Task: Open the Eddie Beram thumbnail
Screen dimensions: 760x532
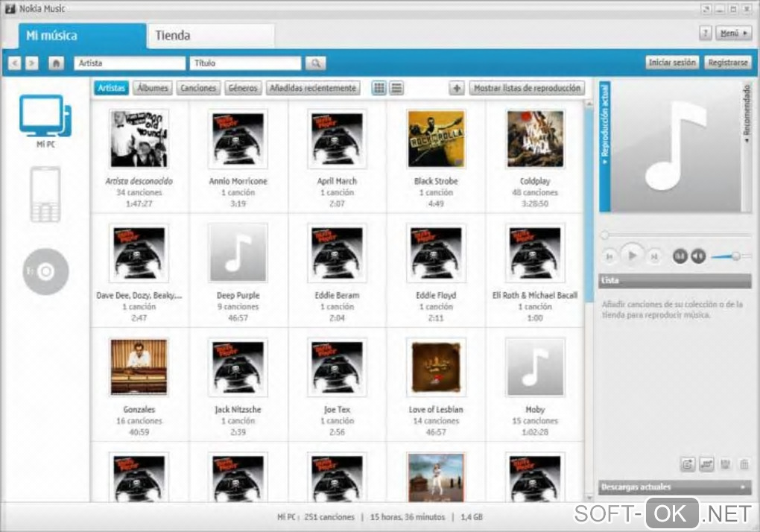Action: (x=337, y=253)
